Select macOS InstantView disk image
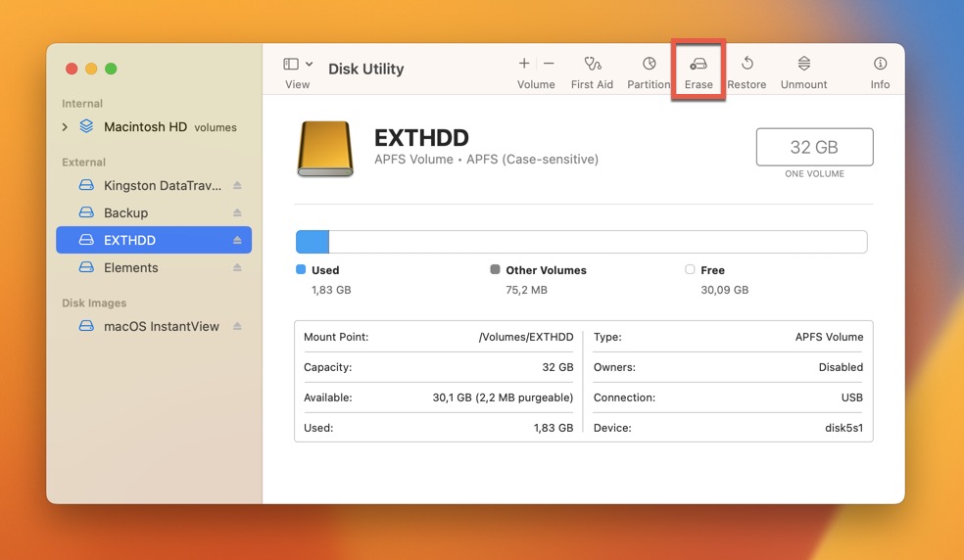Image resolution: width=964 pixels, height=560 pixels. pos(161,327)
